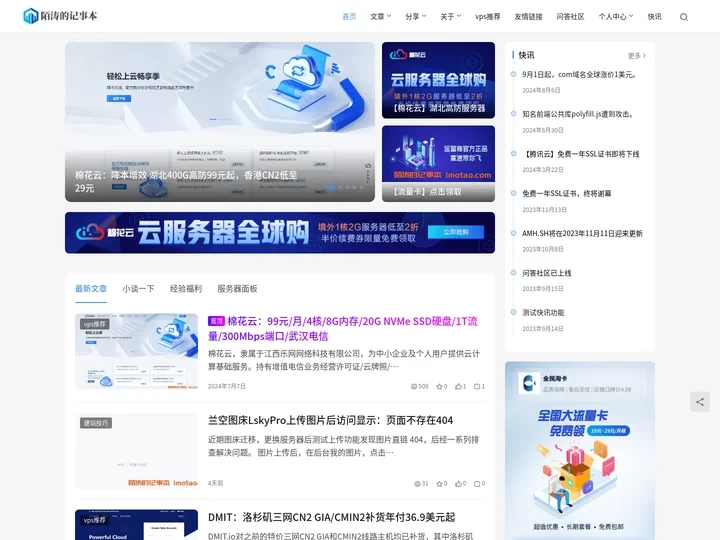
Task: Open comments icon on 棉花云 article
Action: [x=479, y=386]
